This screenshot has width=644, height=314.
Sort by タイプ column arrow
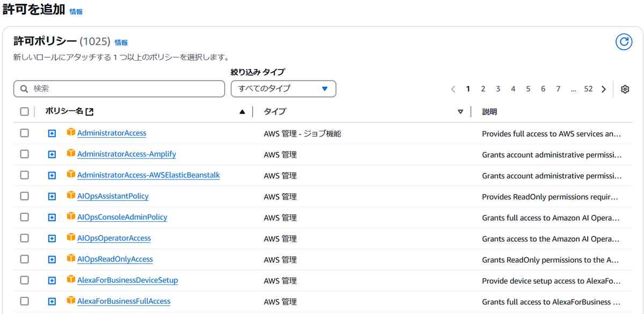pos(460,112)
